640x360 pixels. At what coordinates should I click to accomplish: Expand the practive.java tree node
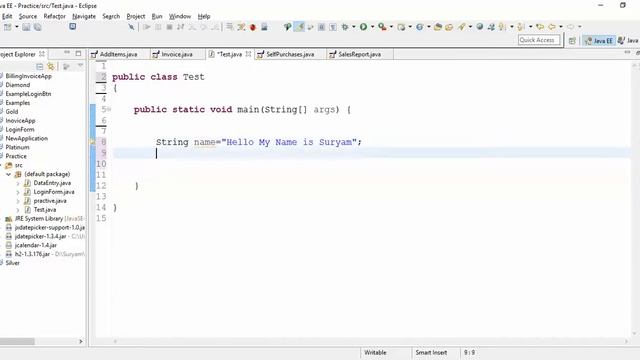18,201
